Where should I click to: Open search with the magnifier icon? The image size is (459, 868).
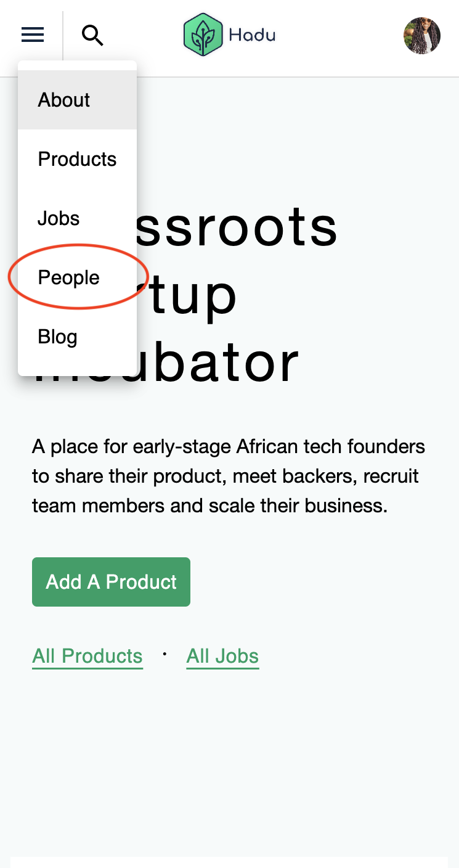click(x=92, y=36)
